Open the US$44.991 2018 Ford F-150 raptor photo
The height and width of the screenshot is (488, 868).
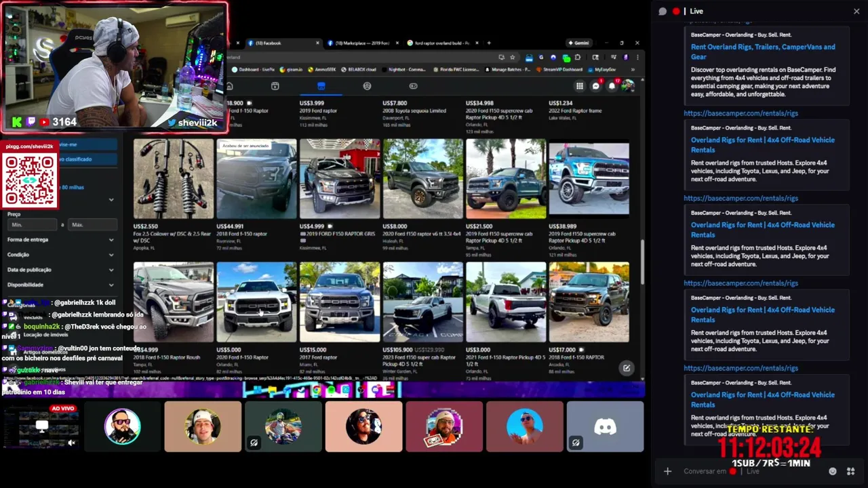pos(256,179)
